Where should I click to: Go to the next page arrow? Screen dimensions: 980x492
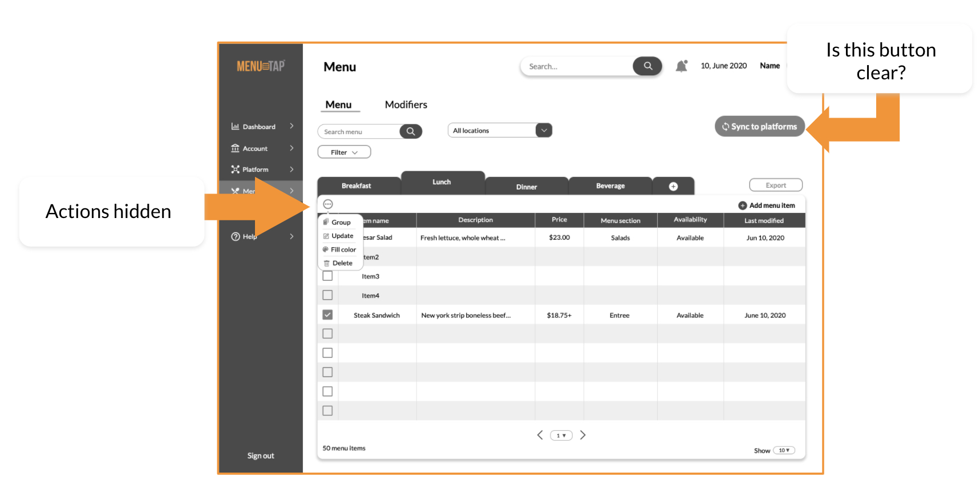pyautogui.click(x=583, y=435)
